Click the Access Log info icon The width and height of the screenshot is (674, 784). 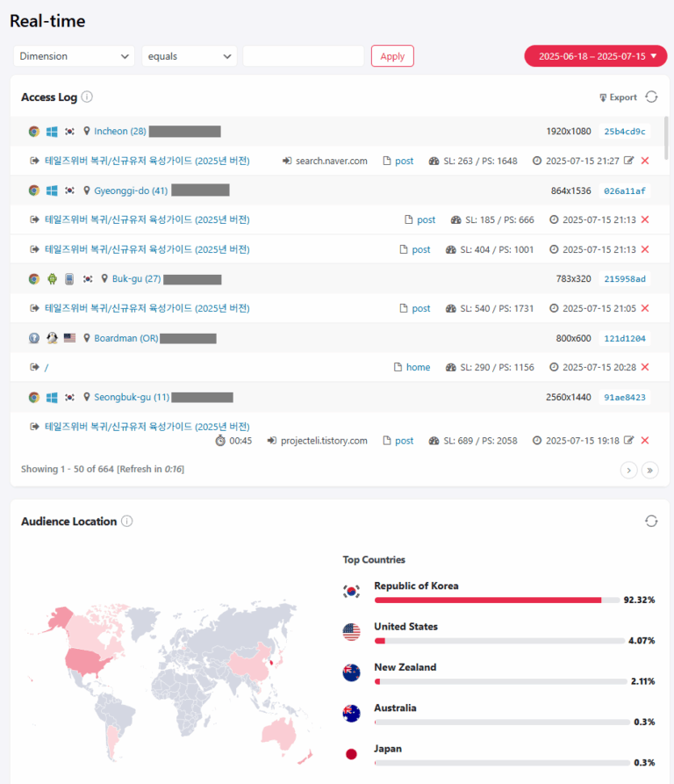click(x=87, y=97)
